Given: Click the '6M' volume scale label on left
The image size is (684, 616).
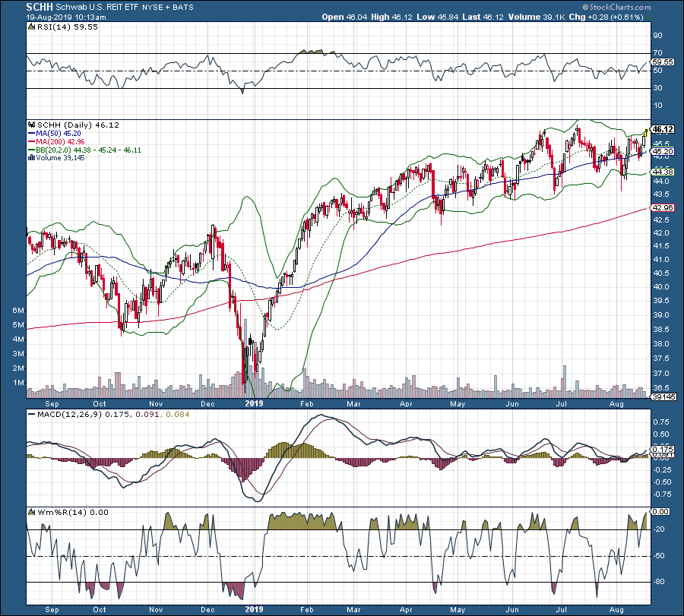Looking at the screenshot, I should coord(18,311).
